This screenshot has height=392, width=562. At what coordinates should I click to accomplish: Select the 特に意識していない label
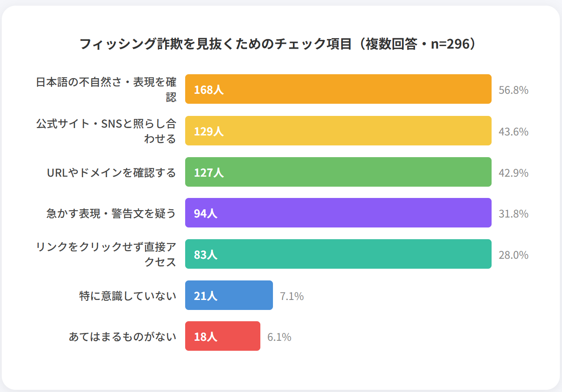click(128, 296)
